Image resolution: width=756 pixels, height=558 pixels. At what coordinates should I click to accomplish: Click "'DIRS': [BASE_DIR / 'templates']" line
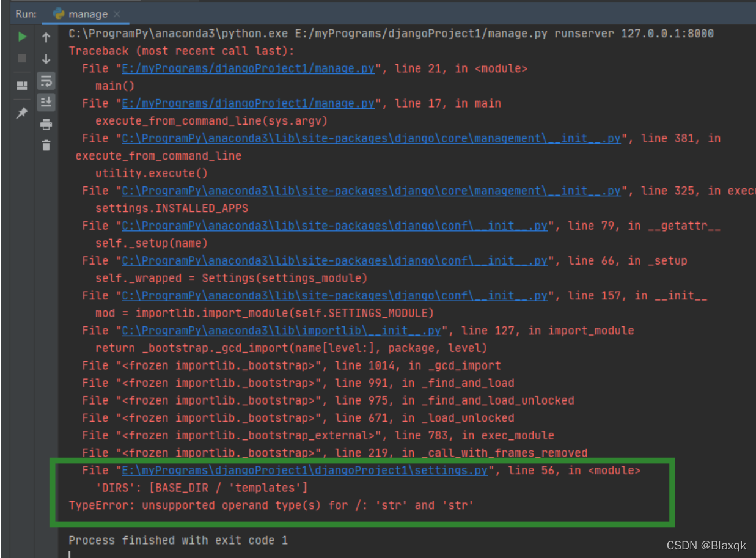pyautogui.click(x=202, y=487)
